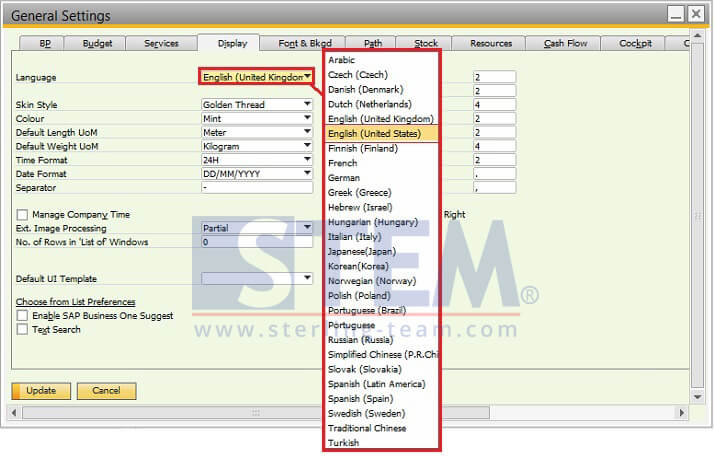This screenshot has width=714, height=456.
Task: Pick Dutch (Netherlands) language
Action: click(382, 104)
